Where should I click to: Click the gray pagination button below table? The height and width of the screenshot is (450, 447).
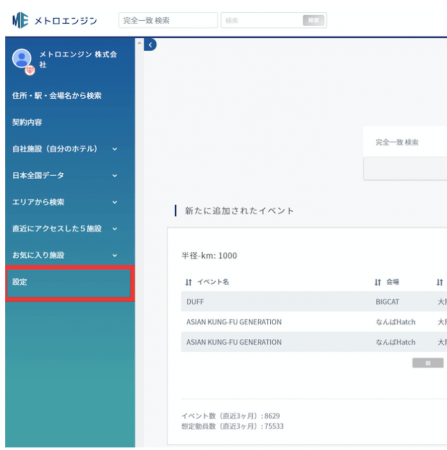tap(428, 363)
